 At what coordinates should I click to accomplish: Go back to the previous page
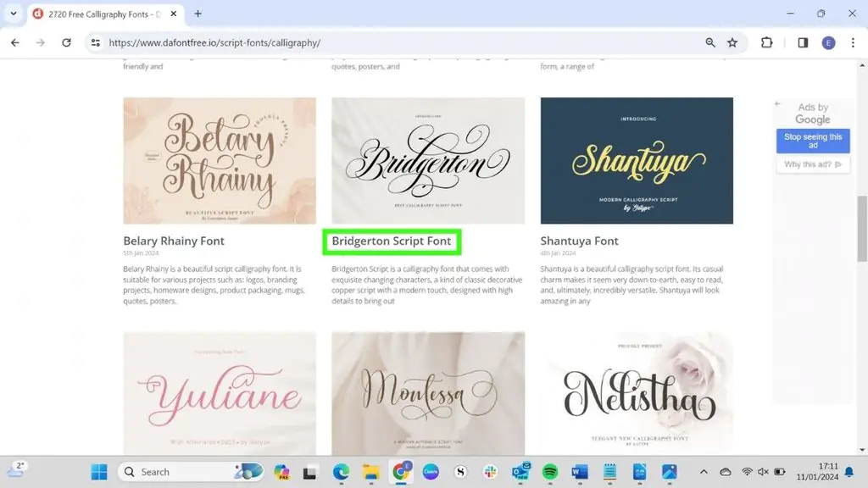(15, 42)
